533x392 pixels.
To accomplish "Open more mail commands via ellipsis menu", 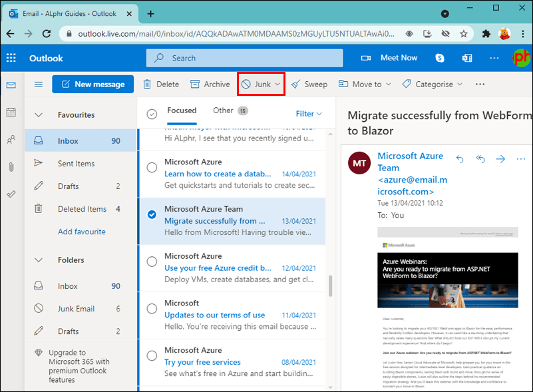I will tap(480, 84).
